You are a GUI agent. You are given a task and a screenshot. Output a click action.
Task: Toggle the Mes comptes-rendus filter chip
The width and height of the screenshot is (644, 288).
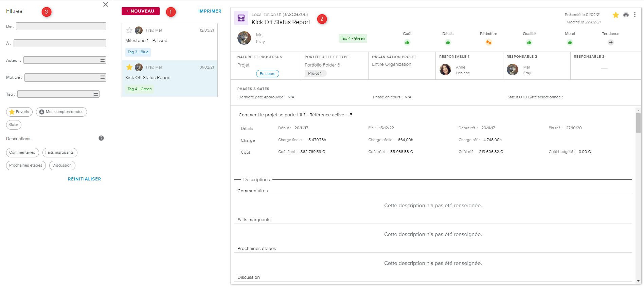point(61,112)
